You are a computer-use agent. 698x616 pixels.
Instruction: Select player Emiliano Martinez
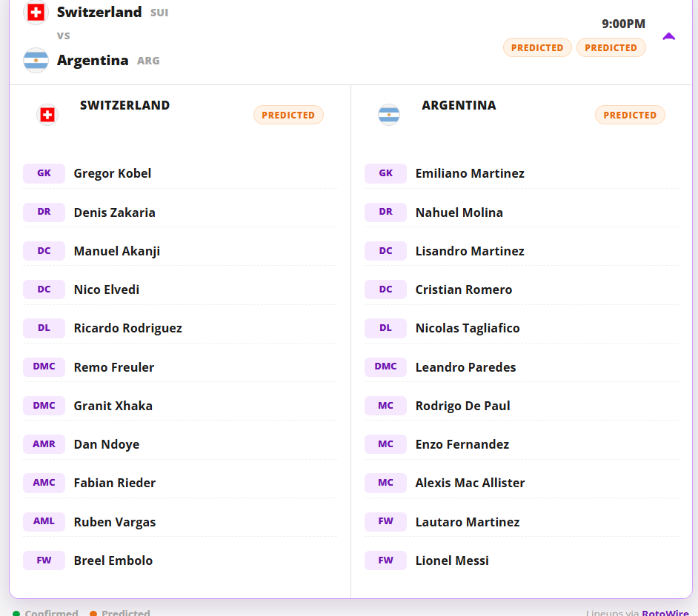click(470, 173)
